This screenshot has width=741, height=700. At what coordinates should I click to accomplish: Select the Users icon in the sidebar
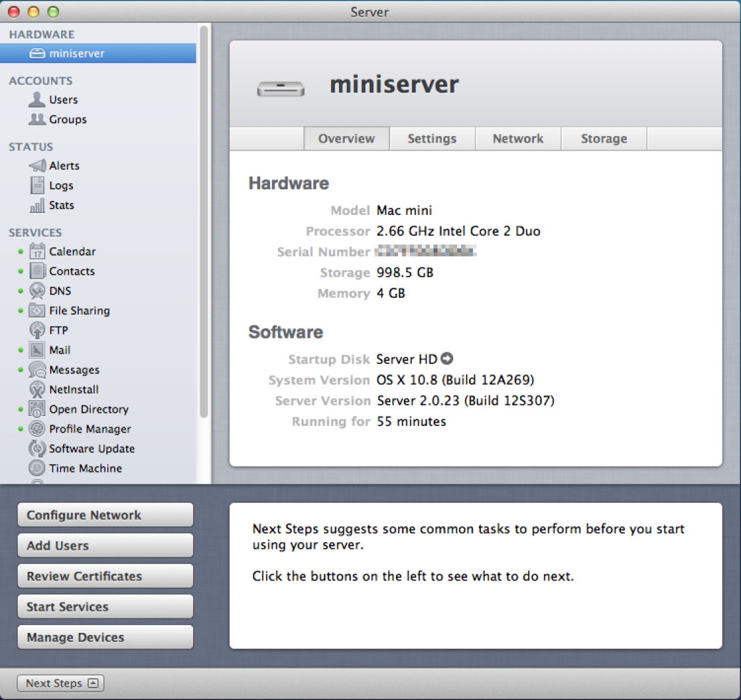click(x=36, y=99)
